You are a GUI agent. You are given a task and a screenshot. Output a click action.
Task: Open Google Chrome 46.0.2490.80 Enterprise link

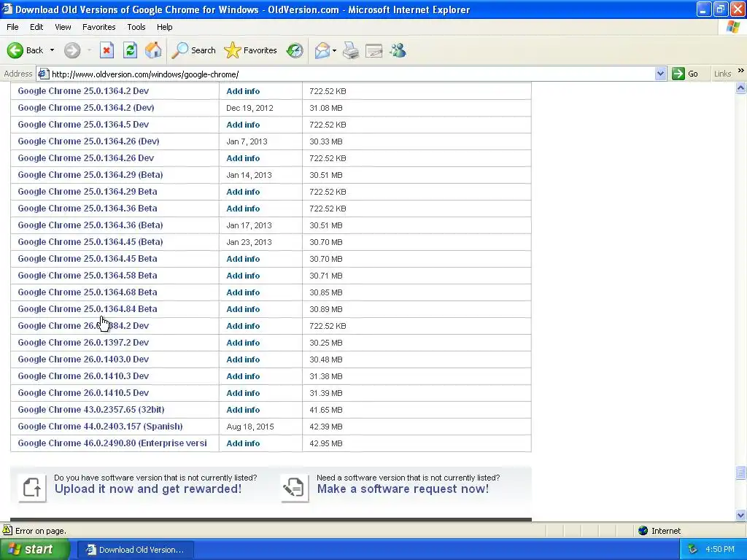112,443
